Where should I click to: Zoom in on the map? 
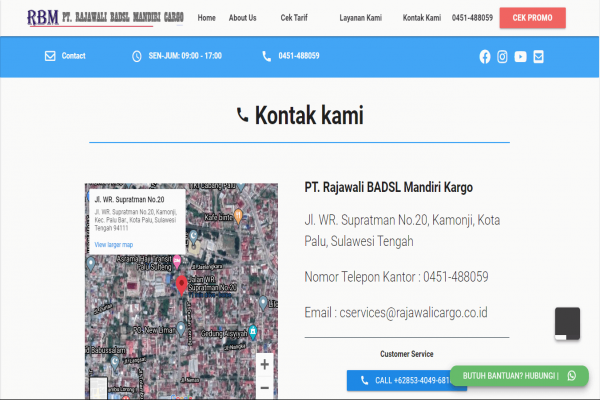[264, 365]
